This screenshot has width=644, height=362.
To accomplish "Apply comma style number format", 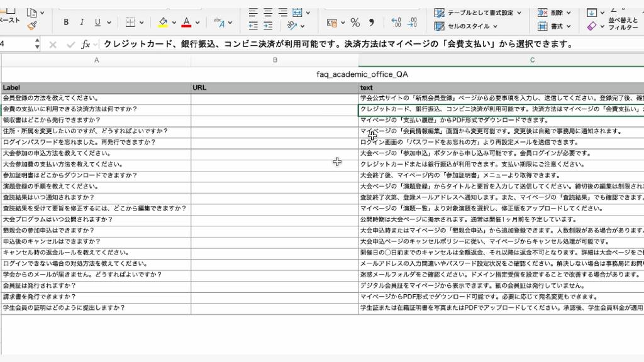I will point(371,23).
